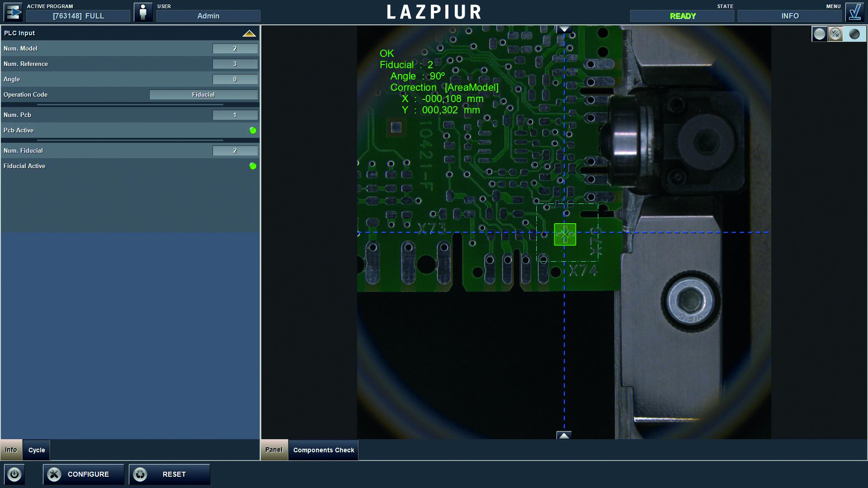Select the dark sphere view button
The image size is (868, 488).
point(854,34)
